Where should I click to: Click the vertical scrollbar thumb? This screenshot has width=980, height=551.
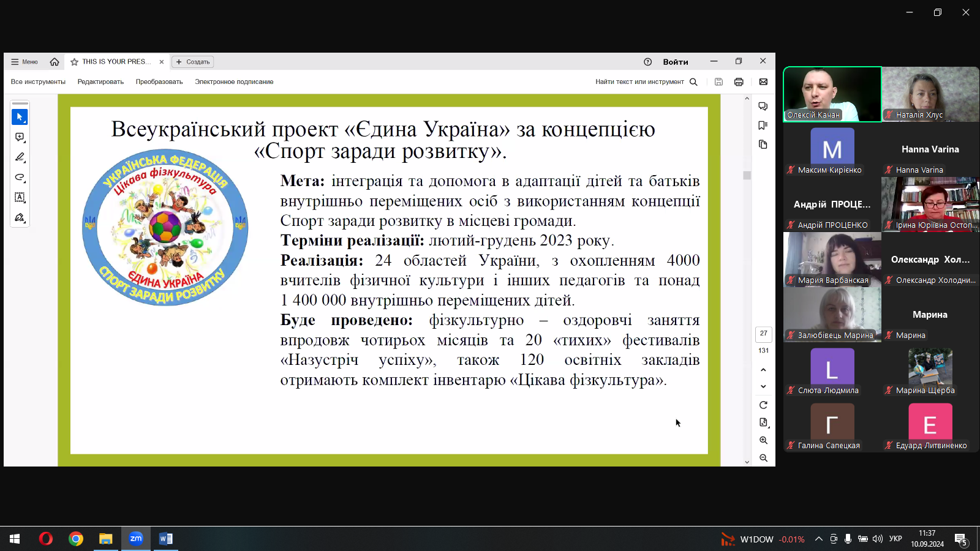pyautogui.click(x=747, y=175)
